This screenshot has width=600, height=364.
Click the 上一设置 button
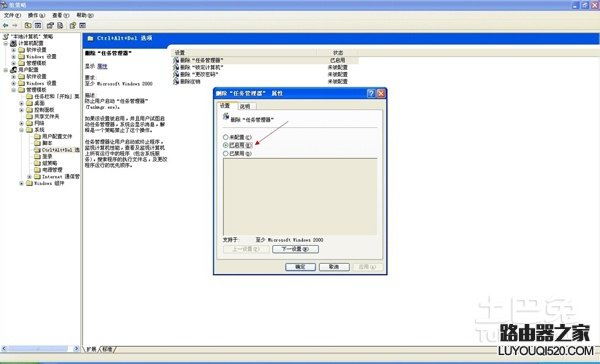246,249
